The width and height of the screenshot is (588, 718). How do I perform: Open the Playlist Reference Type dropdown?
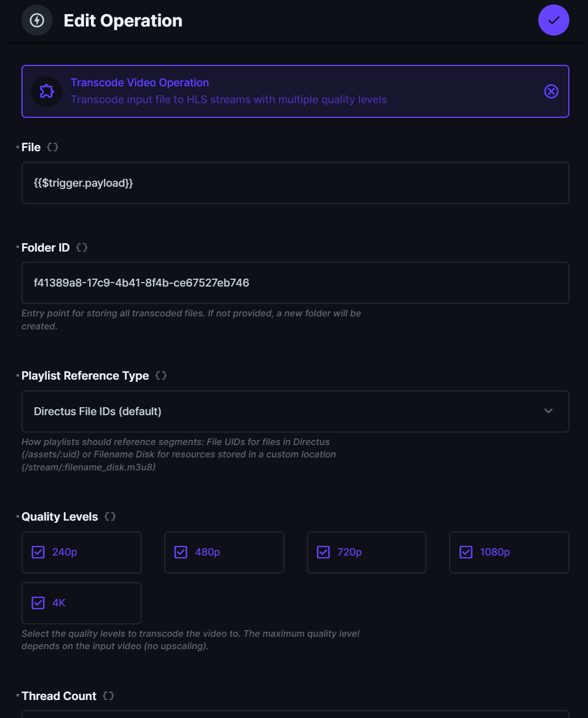547,411
